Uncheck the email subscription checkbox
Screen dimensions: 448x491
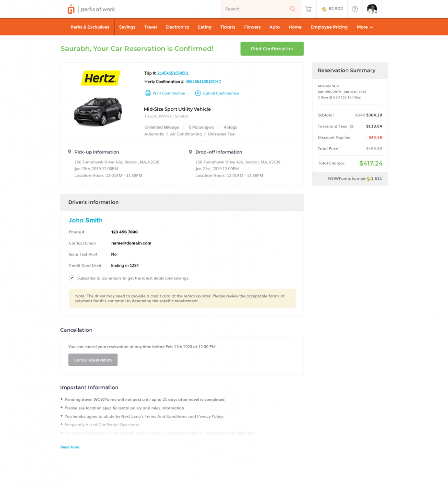71,278
